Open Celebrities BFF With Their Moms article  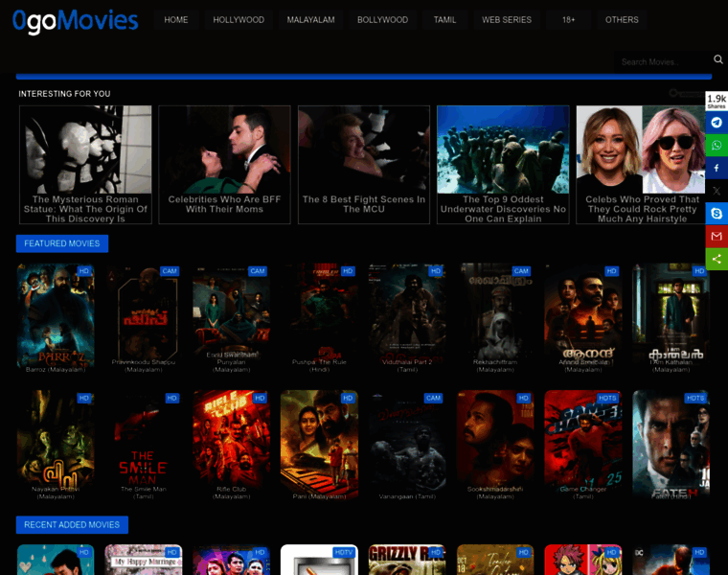[x=225, y=165]
